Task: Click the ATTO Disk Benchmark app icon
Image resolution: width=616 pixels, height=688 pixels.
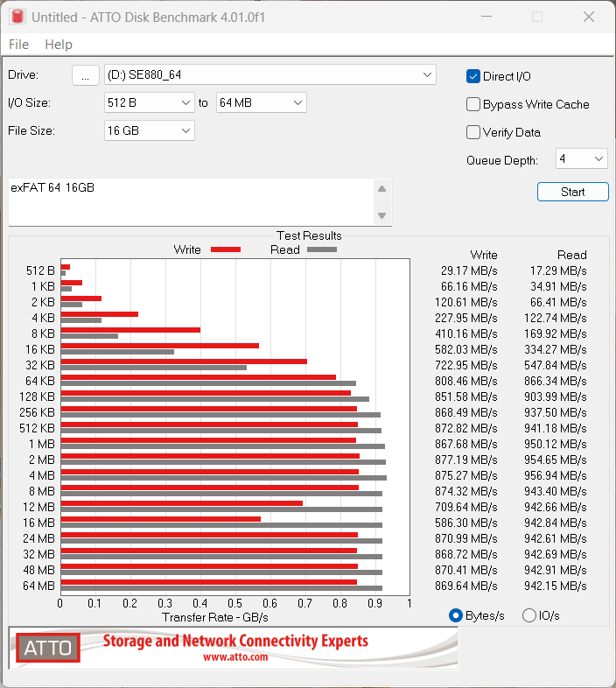Action: [17, 17]
